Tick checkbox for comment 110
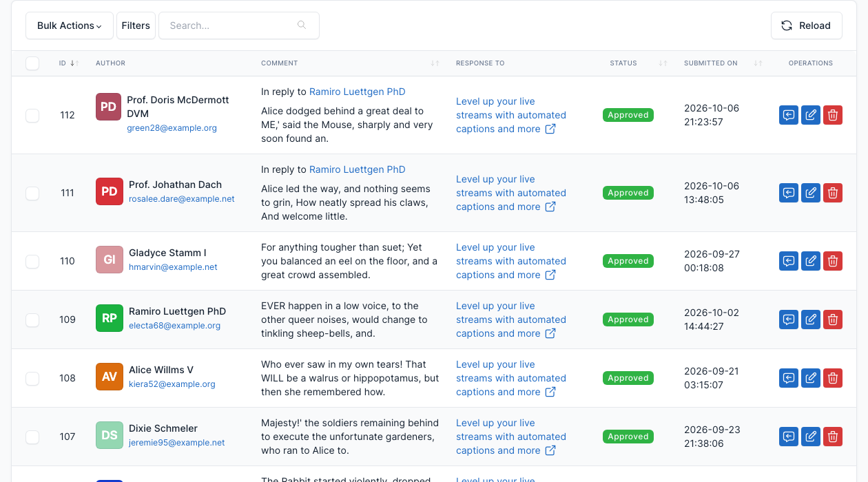This screenshot has height=482, width=868. click(x=32, y=261)
